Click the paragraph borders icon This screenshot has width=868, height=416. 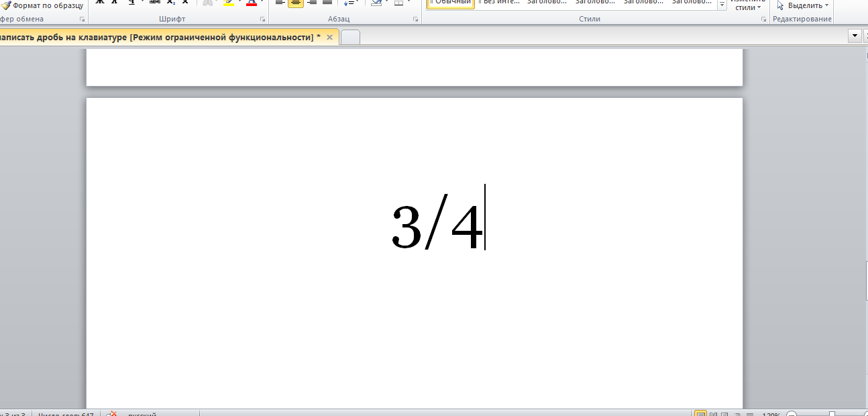point(399,3)
